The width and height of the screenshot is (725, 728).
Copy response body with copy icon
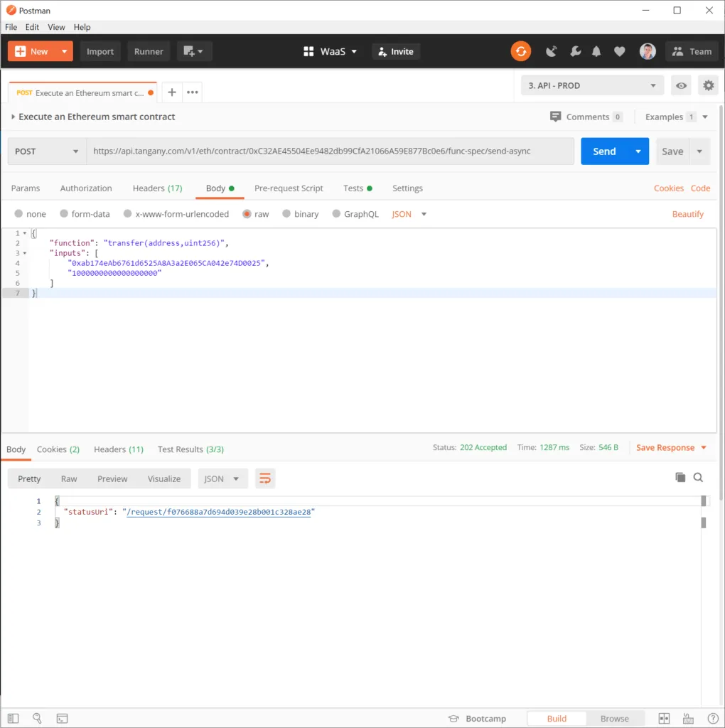pyautogui.click(x=680, y=477)
